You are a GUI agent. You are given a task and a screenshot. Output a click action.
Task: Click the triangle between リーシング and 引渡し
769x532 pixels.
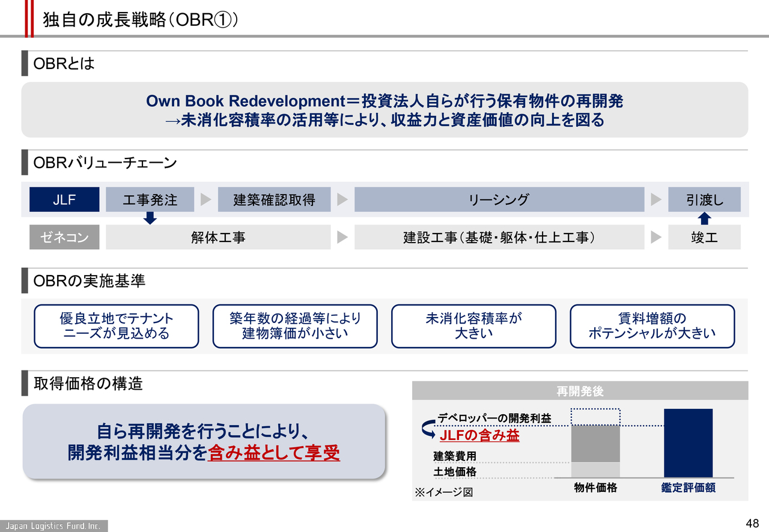pos(656,200)
